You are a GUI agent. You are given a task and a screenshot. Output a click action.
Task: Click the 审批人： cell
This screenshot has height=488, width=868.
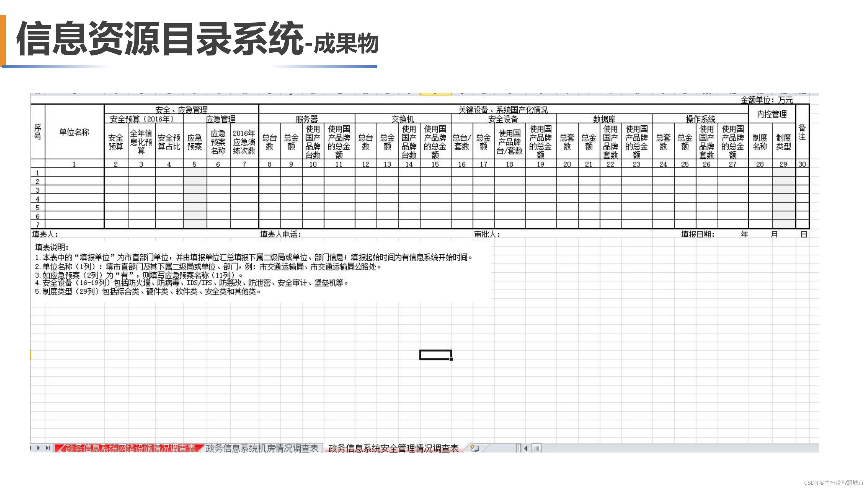[487, 234]
